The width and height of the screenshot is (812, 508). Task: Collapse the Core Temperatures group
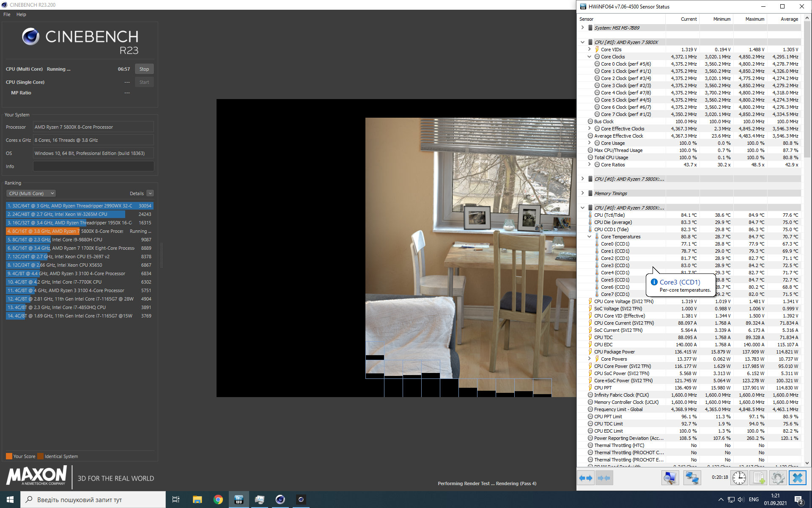point(590,236)
